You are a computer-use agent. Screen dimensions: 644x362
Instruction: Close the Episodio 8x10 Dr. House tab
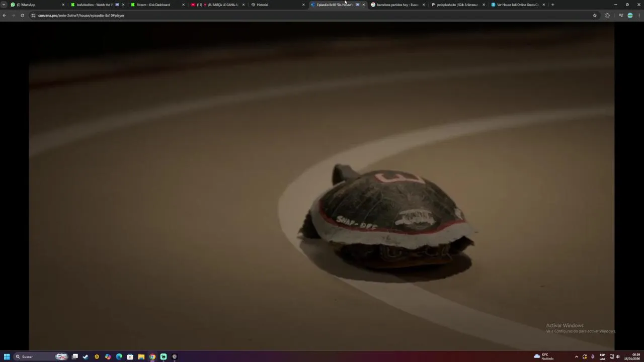[x=363, y=5]
